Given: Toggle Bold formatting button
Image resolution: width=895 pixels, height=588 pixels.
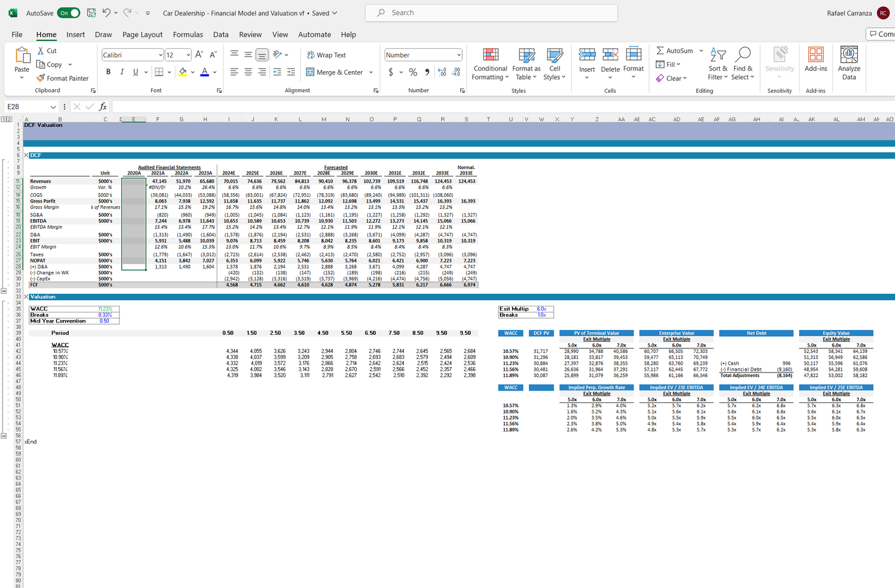Looking at the screenshot, I should click(108, 72).
